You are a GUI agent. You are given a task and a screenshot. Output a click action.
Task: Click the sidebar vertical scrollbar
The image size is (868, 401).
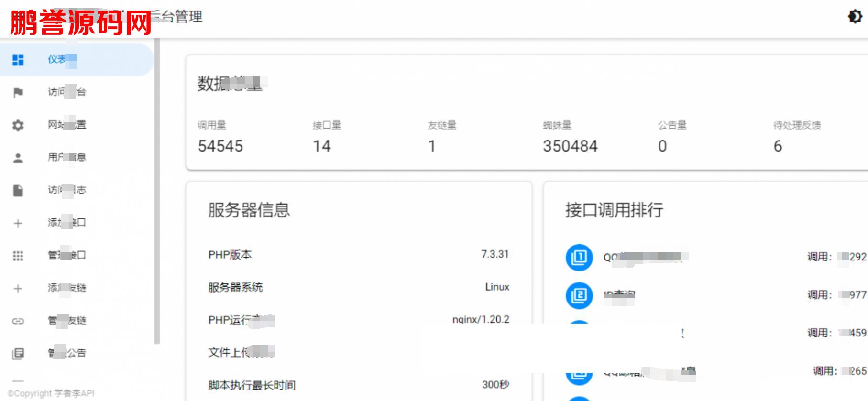(157, 191)
